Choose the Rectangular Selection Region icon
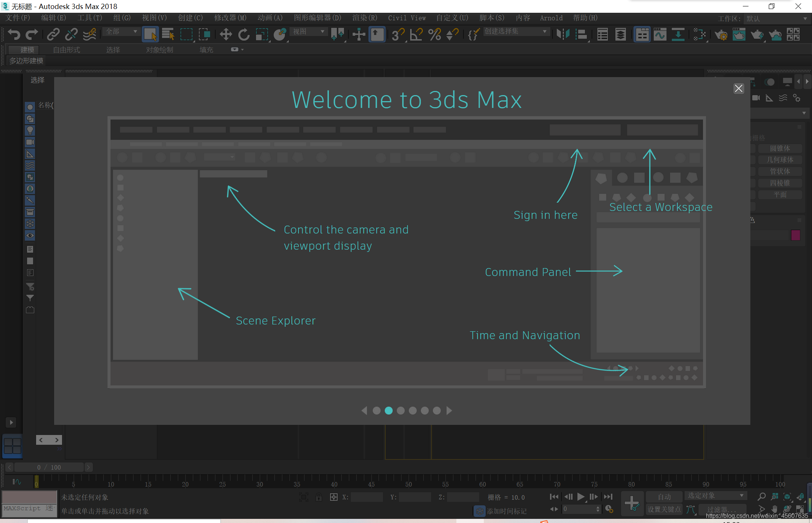 186,34
